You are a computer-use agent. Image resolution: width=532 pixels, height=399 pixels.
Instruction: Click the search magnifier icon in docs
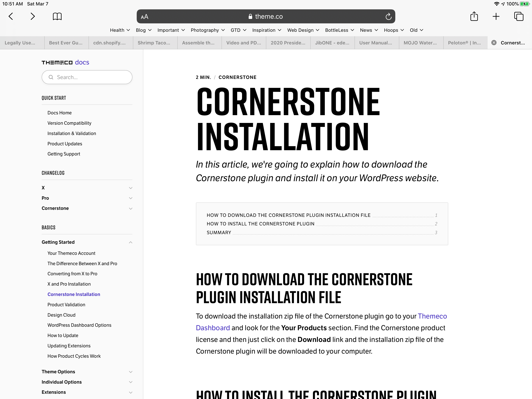point(51,77)
